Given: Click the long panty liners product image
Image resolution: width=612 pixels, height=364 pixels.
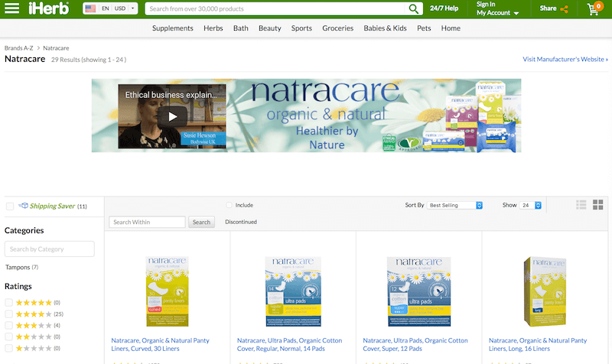Looking at the screenshot, I should tap(545, 291).
